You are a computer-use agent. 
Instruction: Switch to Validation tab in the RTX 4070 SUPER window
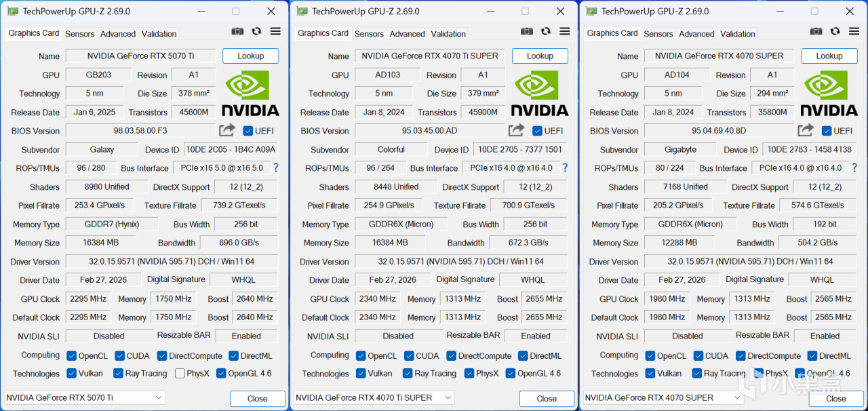tap(738, 34)
